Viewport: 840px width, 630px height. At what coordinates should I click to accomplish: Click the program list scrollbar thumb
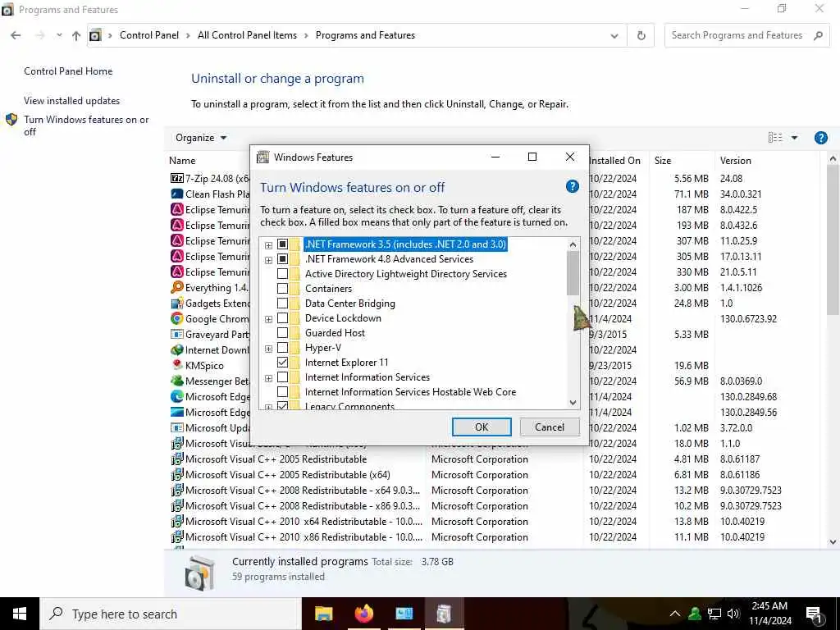click(833, 240)
